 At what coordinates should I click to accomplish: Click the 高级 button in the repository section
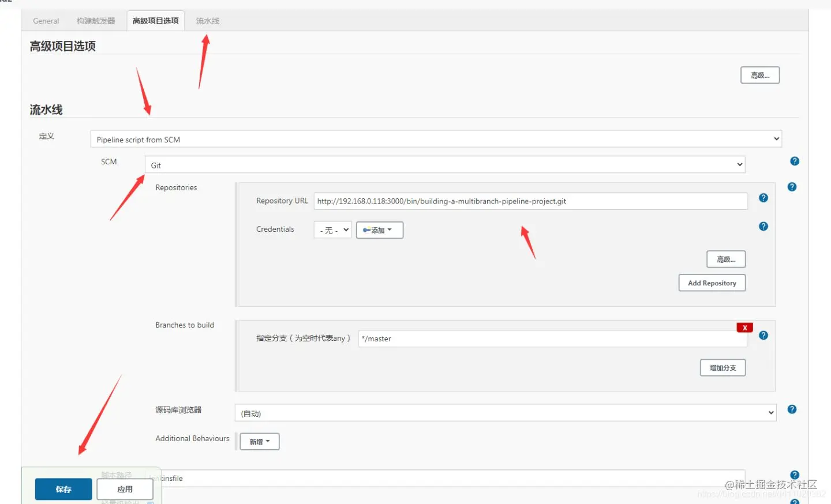(x=726, y=259)
